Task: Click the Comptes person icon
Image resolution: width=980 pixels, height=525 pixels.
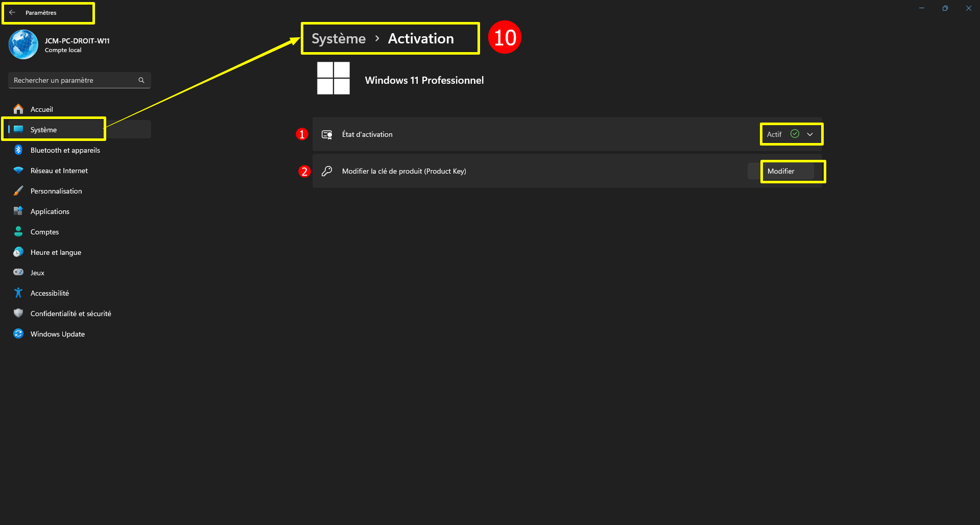Action: (x=18, y=231)
